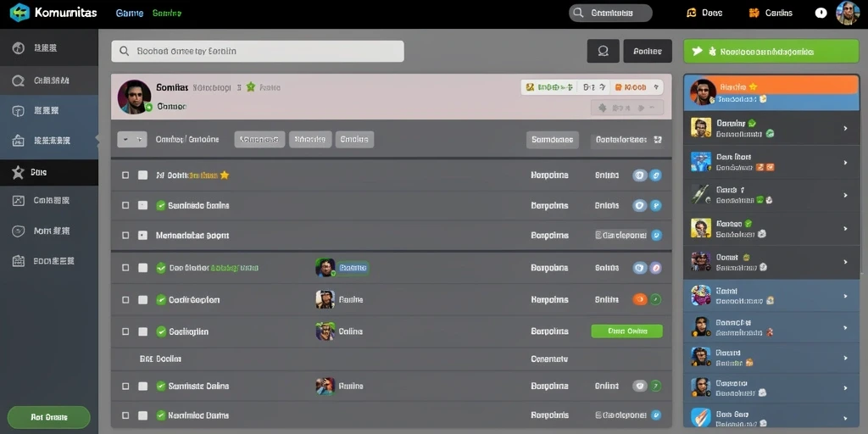Click the green button at the sidebar bottom
Image resolution: width=868 pixels, height=434 pixels.
48,417
